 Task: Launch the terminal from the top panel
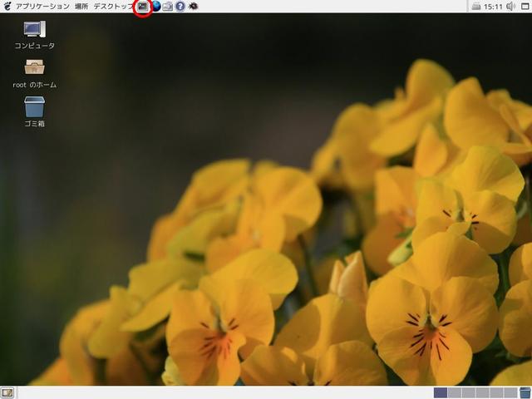coord(143,6)
